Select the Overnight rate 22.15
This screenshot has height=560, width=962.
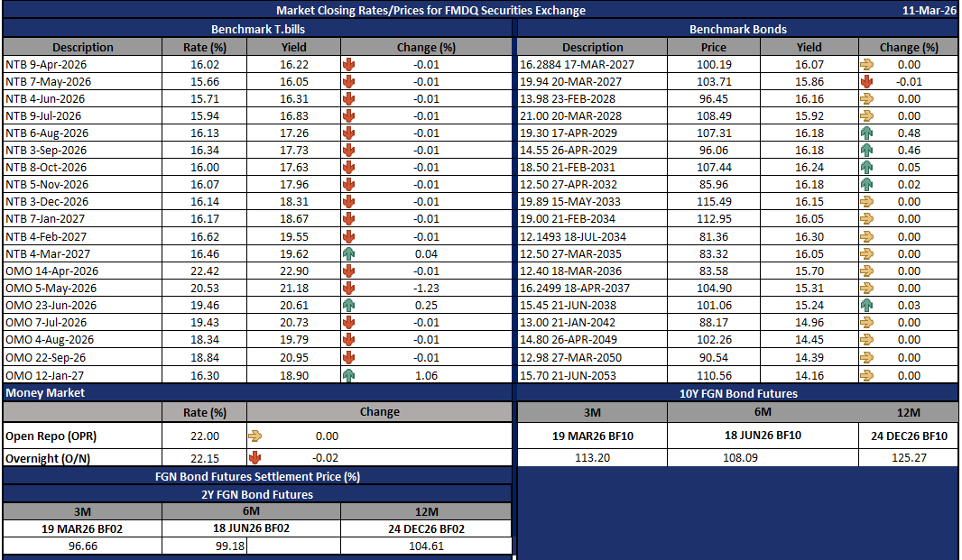click(x=204, y=458)
